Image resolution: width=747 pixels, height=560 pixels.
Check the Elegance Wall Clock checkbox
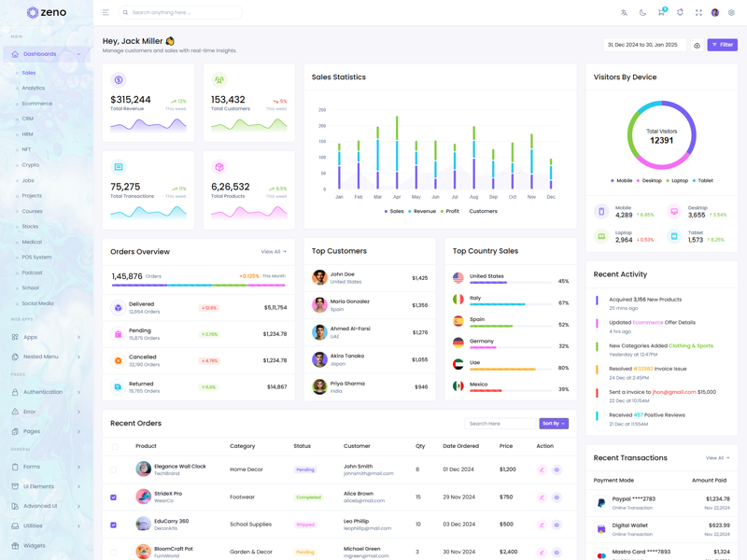tap(114, 470)
